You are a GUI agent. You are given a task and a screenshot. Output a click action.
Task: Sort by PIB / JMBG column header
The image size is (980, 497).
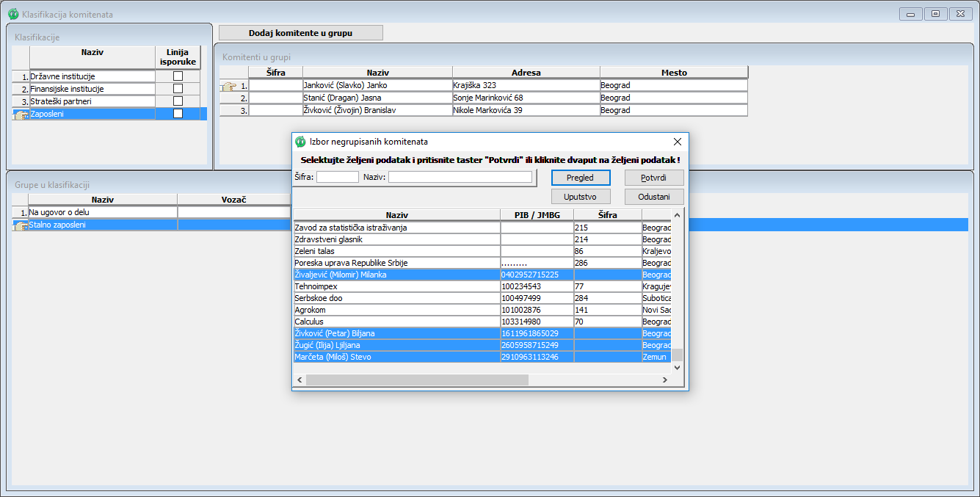coord(537,215)
